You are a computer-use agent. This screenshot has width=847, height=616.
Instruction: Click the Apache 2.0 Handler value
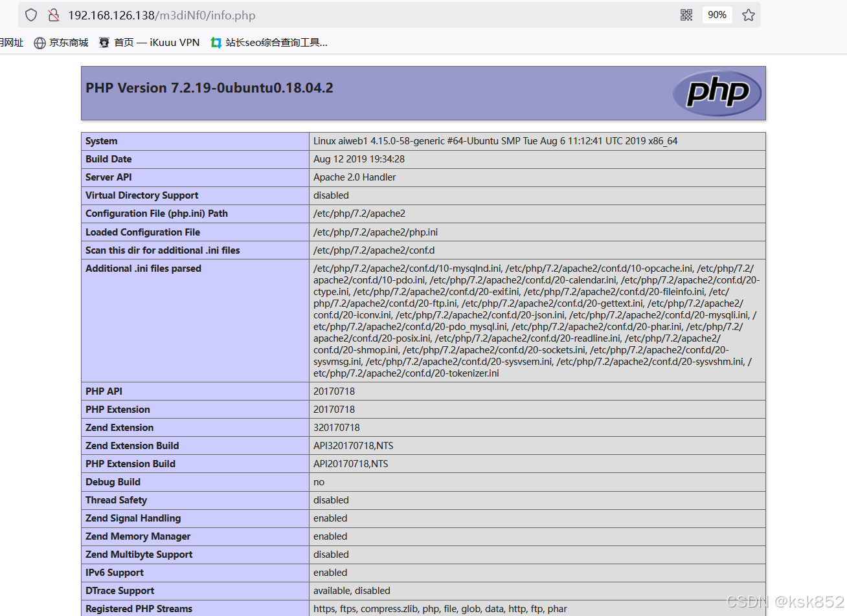[x=354, y=177]
